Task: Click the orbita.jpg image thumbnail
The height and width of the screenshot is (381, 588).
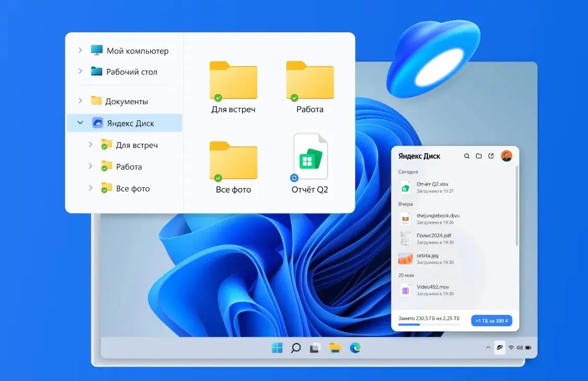Action: pyautogui.click(x=406, y=259)
